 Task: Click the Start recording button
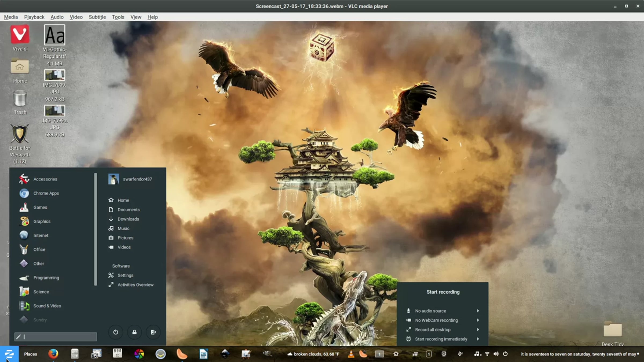[443, 292]
